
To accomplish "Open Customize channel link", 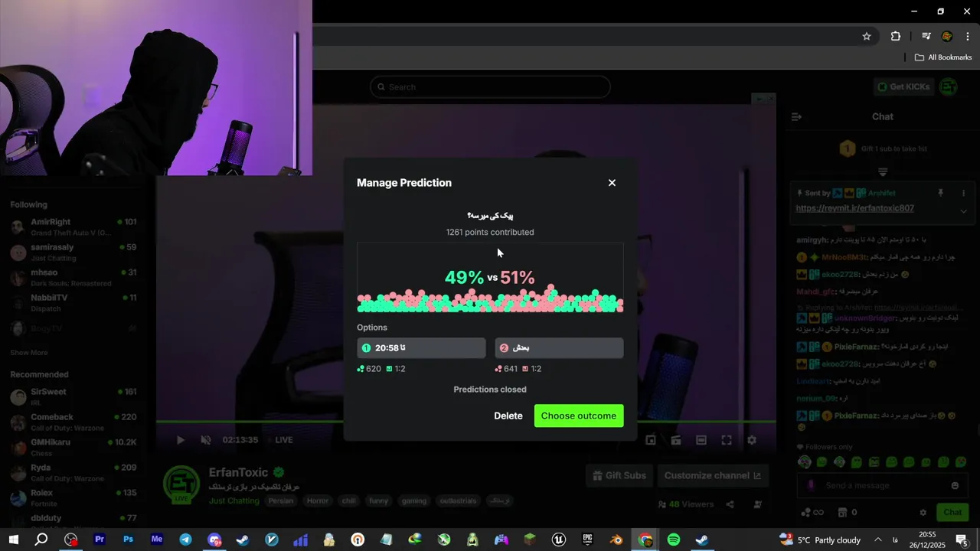I will (x=713, y=475).
